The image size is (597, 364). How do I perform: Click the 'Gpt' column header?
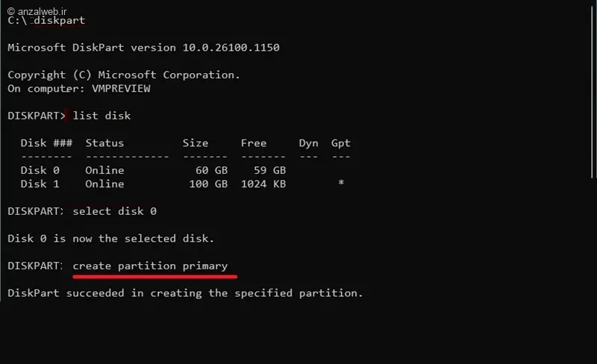pyautogui.click(x=341, y=143)
